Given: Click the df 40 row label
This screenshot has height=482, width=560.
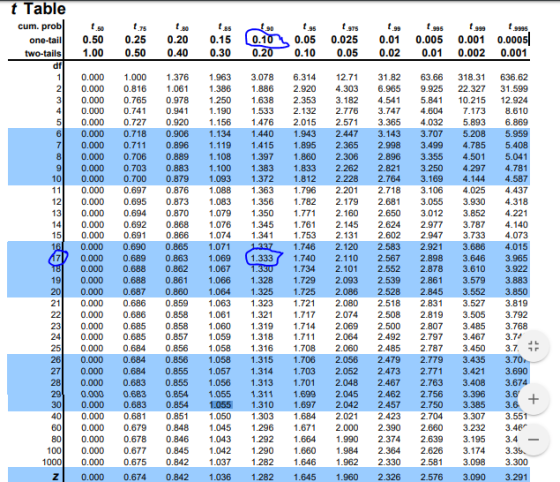Looking at the screenshot, I should [x=57, y=416].
